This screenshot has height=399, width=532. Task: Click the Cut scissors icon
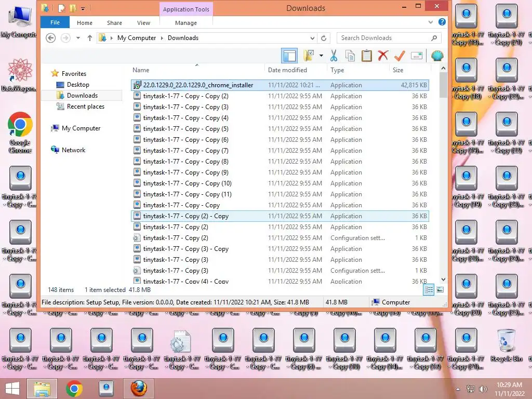(x=334, y=56)
